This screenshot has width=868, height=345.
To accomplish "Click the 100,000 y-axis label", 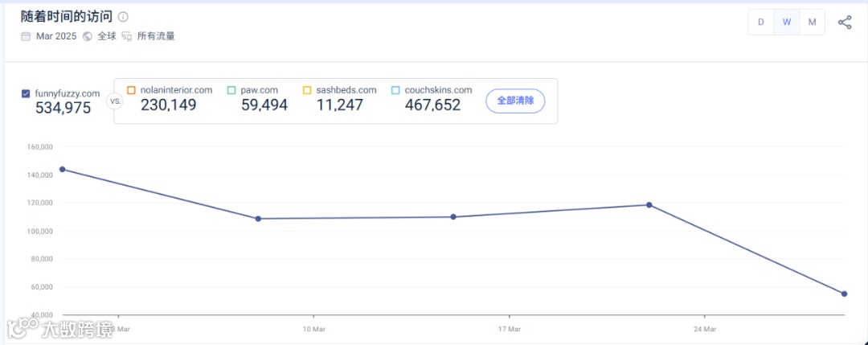I will [39, 231].
